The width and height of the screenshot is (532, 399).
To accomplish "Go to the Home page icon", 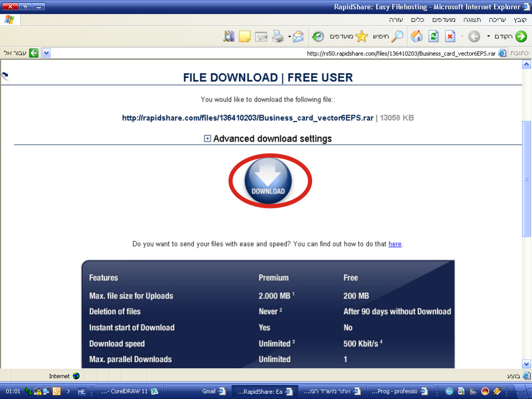I will (x=417, y=36).
